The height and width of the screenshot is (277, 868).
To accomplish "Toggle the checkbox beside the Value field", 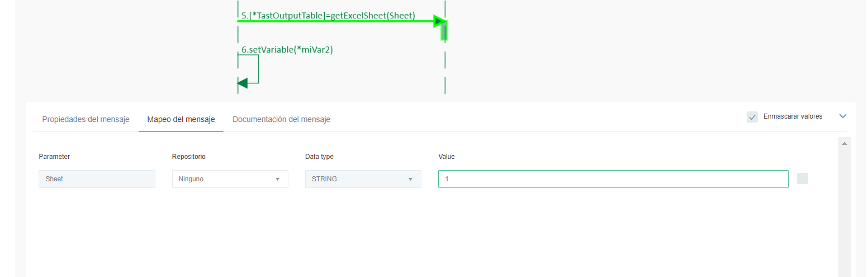I will 802,179.
